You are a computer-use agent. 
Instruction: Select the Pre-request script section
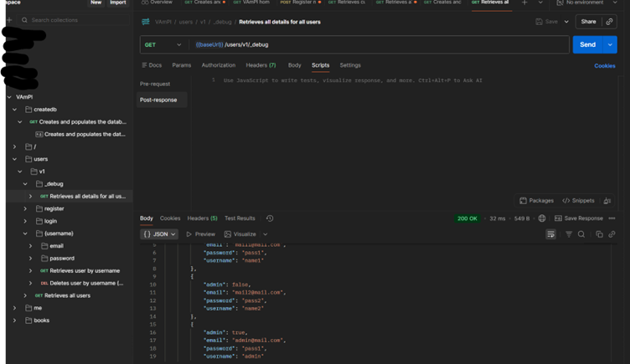point(155,84)
